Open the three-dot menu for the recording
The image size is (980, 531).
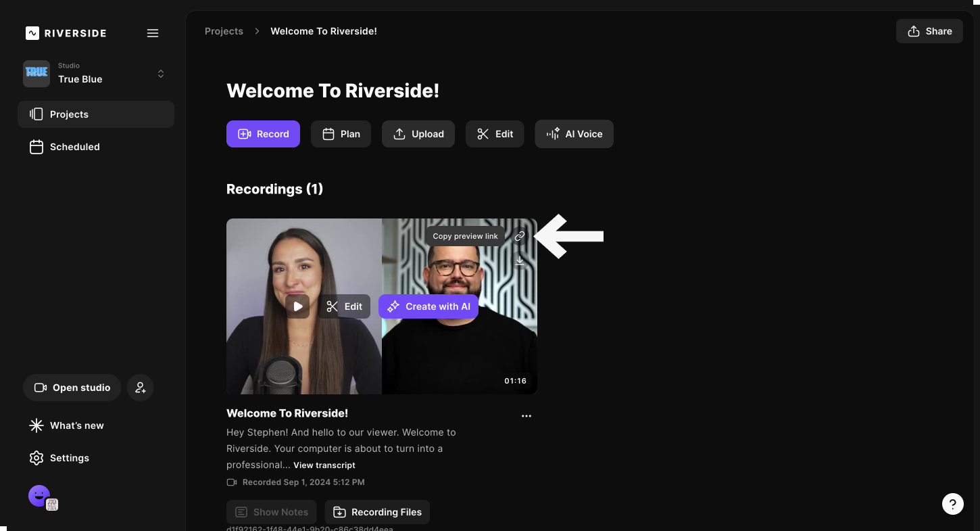526,416
